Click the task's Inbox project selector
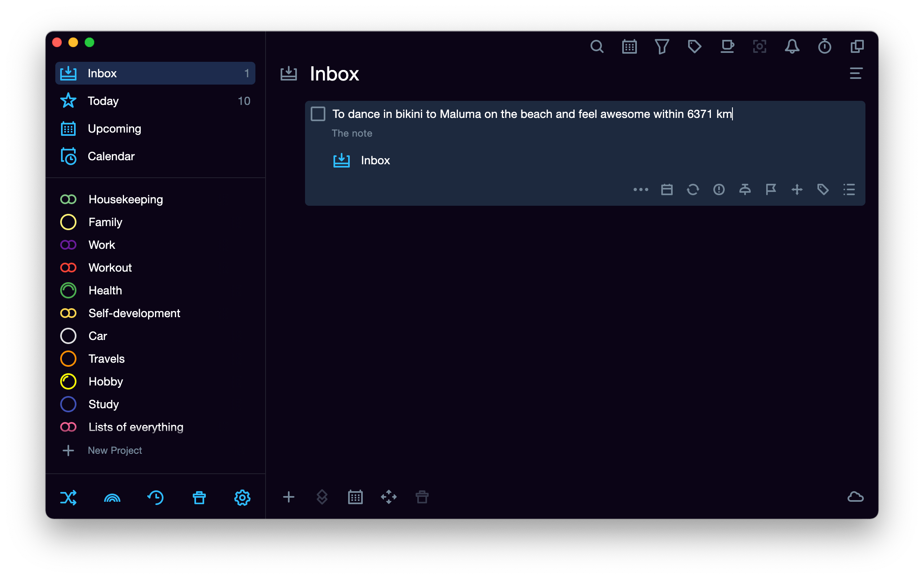The height and width of the screenshot is (579, 924). tap(362, 160)
